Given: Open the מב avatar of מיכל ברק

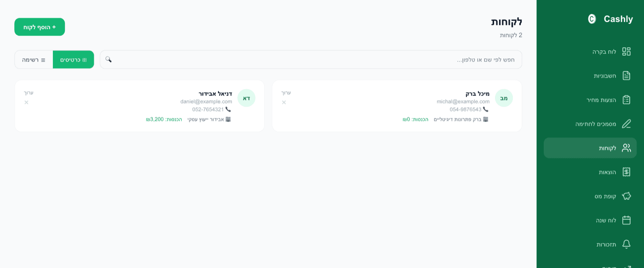Looking at the screenshot, I should 504,98.
